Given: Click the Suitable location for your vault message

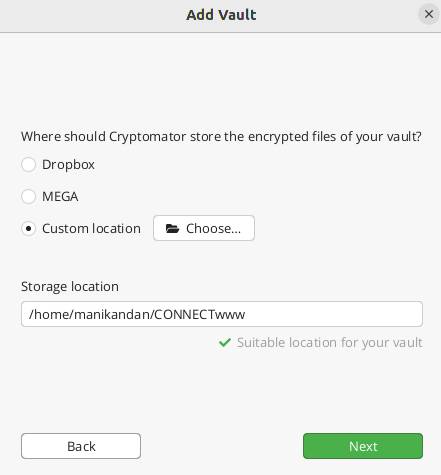Looking at the screenshot, I should point(330,343).
